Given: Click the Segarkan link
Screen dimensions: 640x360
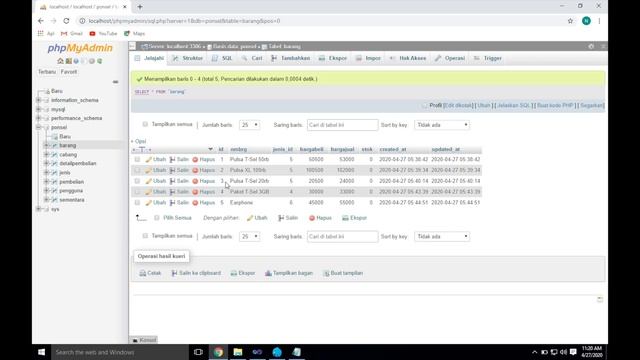Looking at the screenshot, I should (591, 105).
